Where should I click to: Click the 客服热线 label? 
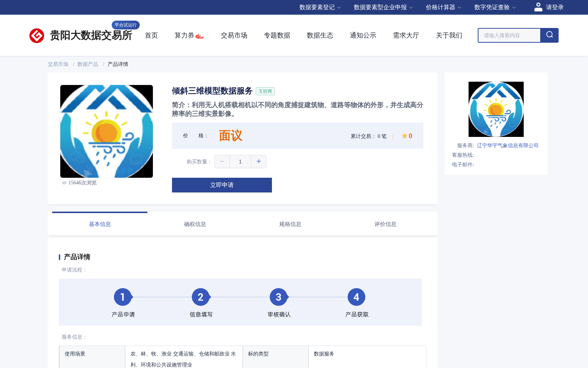coord(463,155)
